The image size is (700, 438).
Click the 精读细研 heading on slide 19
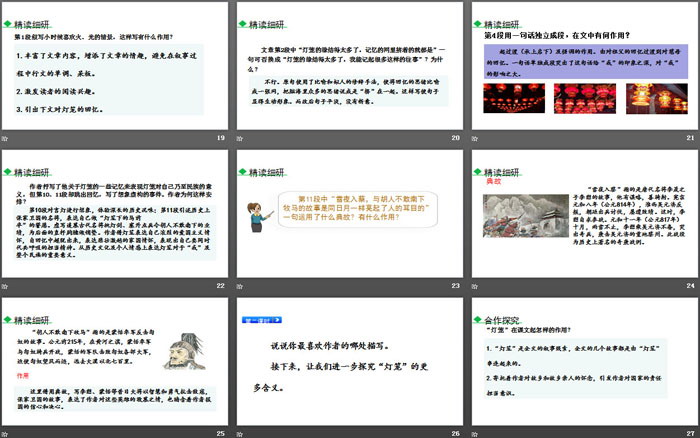[x=31, y=25]
